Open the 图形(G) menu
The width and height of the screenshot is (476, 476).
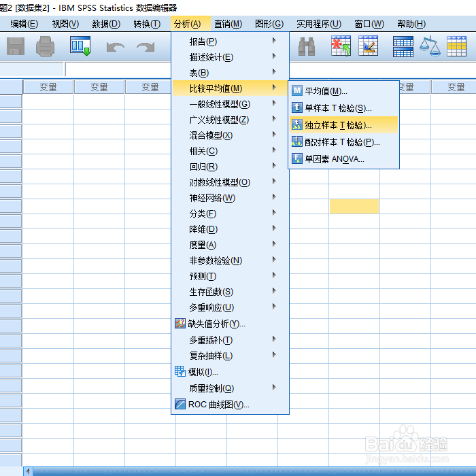[x=269, y=24]
